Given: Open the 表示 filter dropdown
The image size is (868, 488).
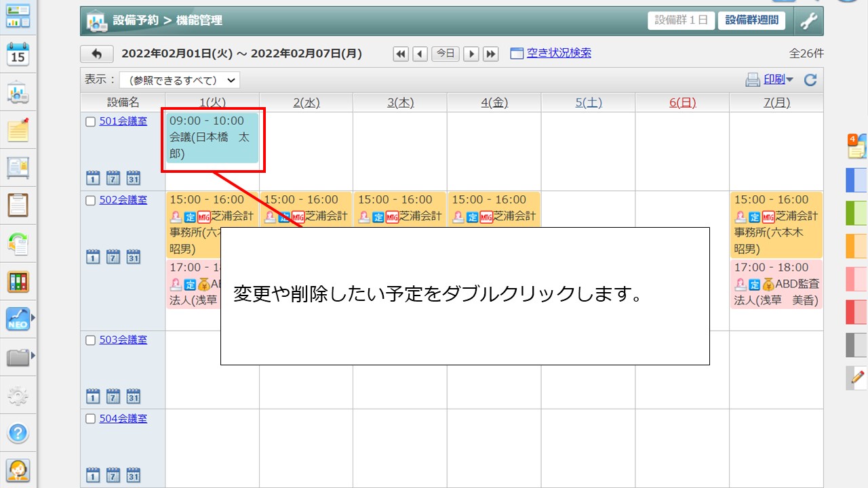Looking at the screenshot, I should 180,80.
